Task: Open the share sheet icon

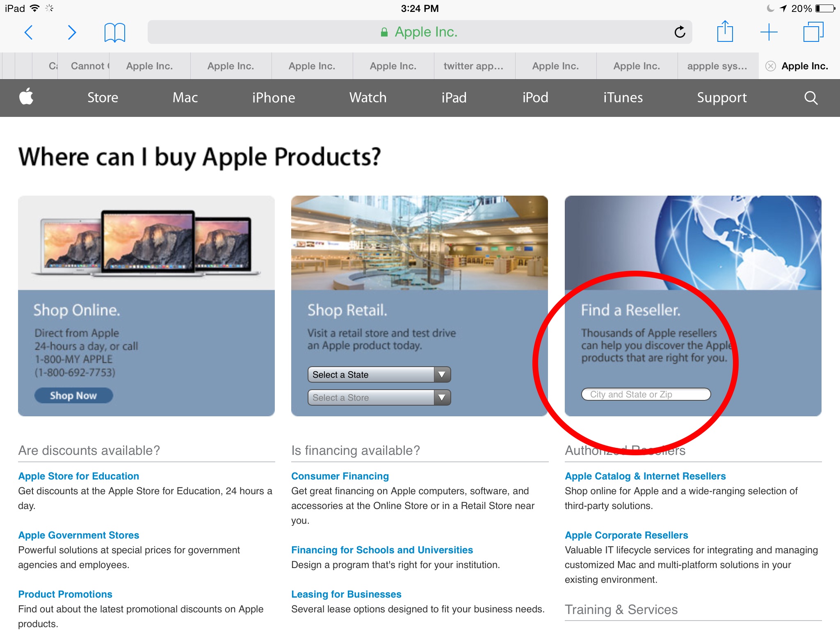Action: (x=725, y=32)
